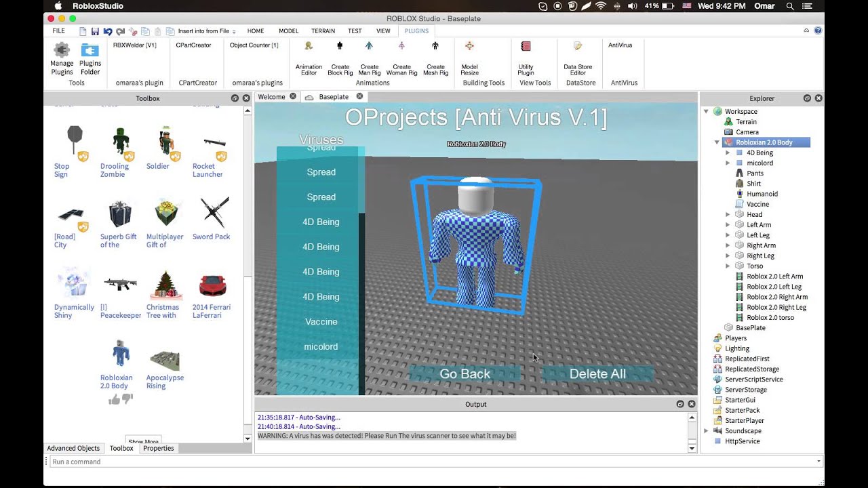Select the HttpService item in Explorer

click(742, 441)
